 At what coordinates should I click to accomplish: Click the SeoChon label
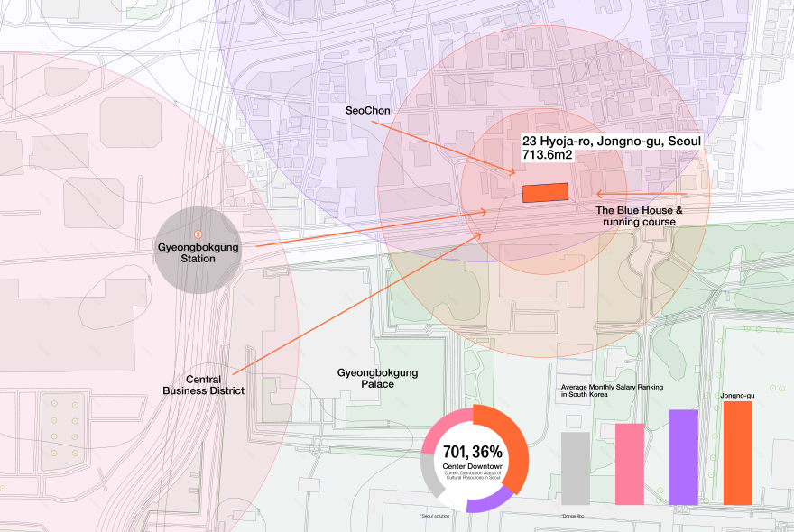(x=366, y=110)
